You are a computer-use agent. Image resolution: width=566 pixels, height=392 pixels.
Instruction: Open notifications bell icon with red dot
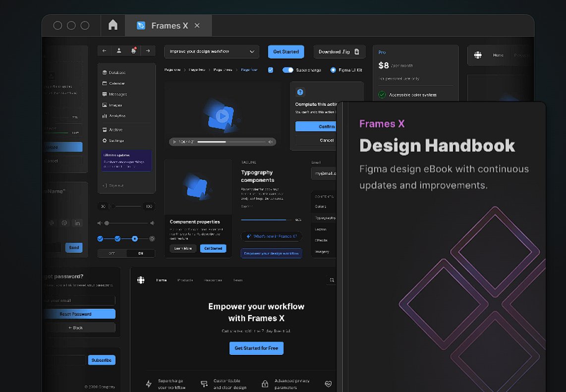click(133, 51)
